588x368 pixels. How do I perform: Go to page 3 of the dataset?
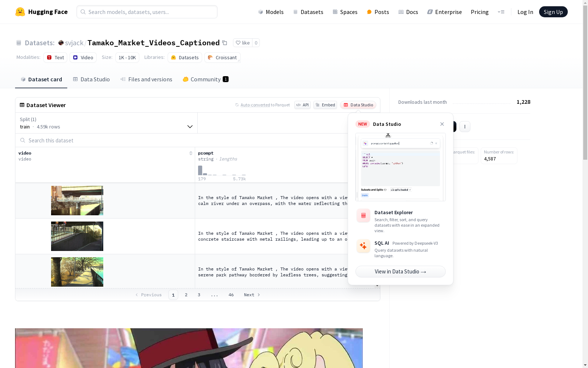click(199, 295)
